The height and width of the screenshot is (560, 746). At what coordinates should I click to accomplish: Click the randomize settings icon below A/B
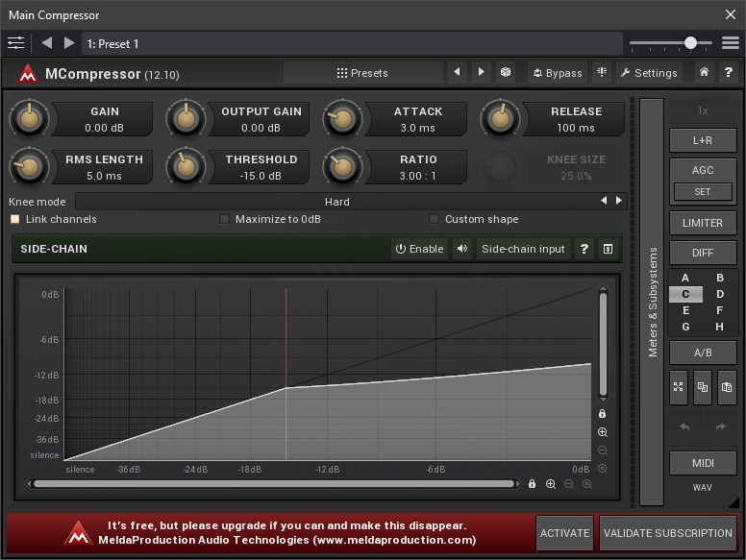click(679, 387)
